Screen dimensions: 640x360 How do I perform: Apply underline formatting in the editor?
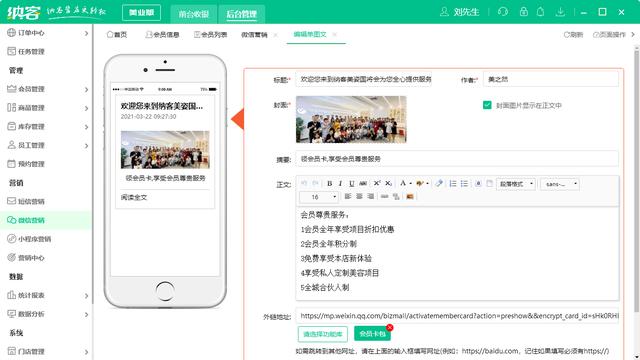coord(351,184)
